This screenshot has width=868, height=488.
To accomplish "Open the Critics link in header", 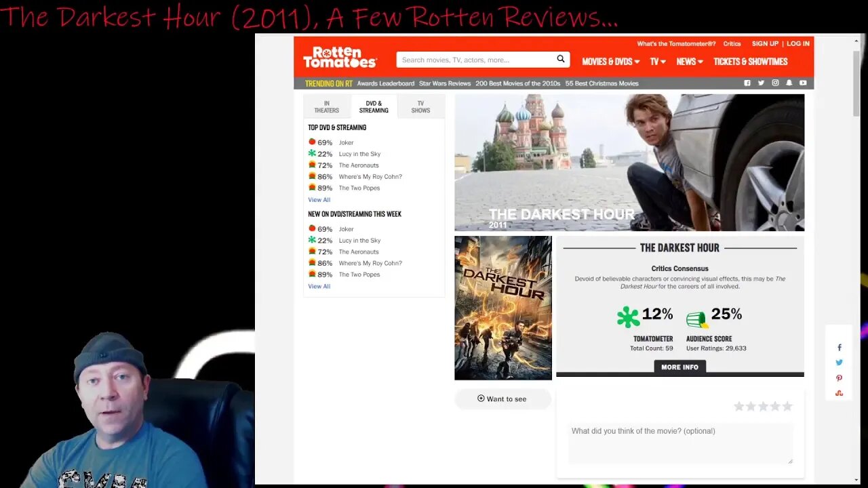I will point(732,43).
